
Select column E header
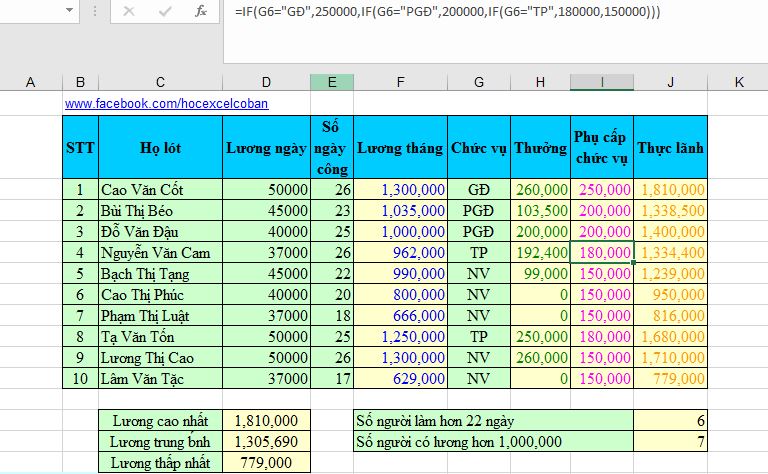coord(332,82)
